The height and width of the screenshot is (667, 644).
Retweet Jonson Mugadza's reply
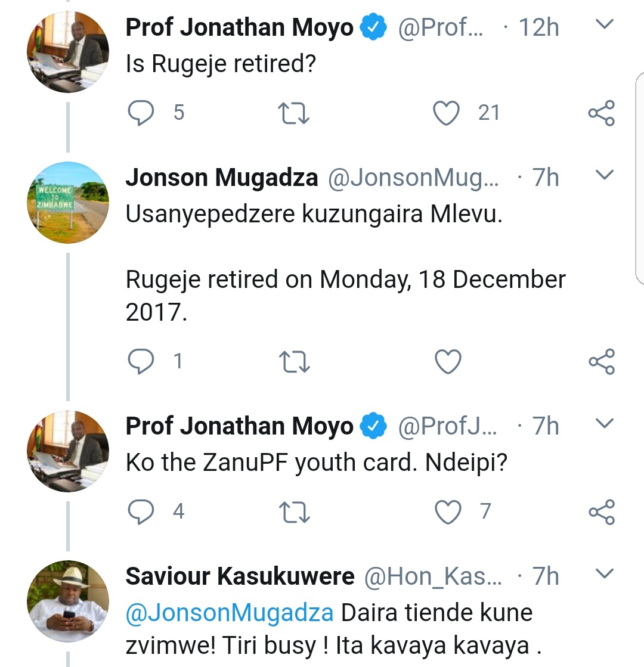[293, 361]
